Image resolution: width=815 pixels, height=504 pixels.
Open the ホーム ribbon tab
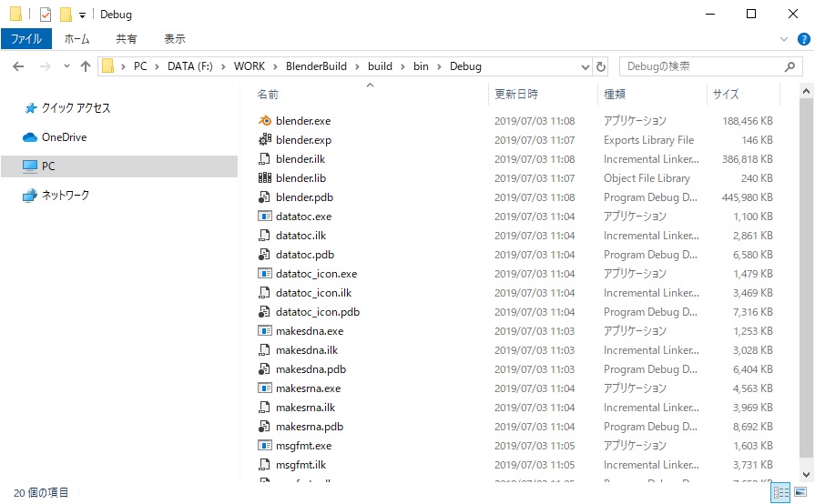(76, 39)
